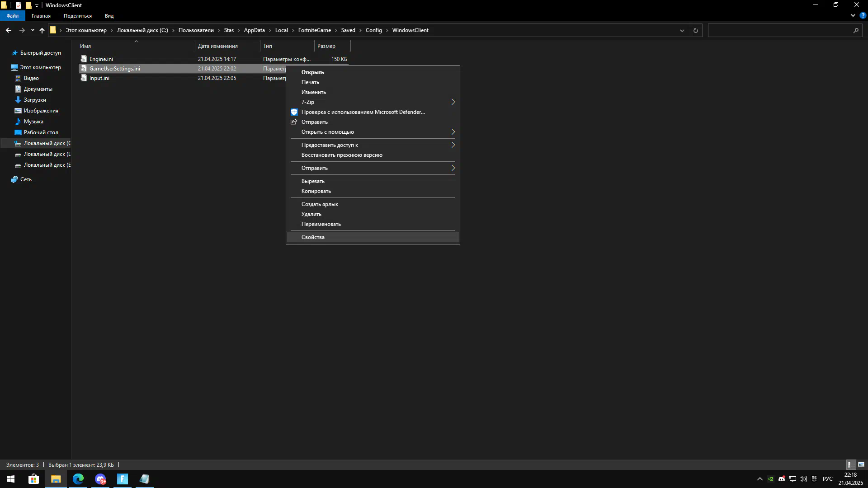Click the Back navigation arrow
This screenshot has height=488, width=868.
pos(9,30)
